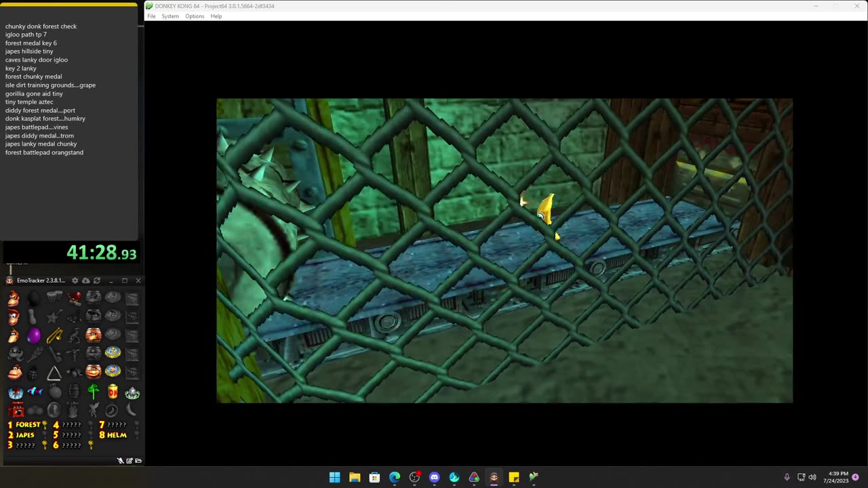Image resolution: width=868 pixels, height=488 pixels.
Task: Click note 'key 2 lanky'
Action: pyautogui.click(x=21, y=68)
